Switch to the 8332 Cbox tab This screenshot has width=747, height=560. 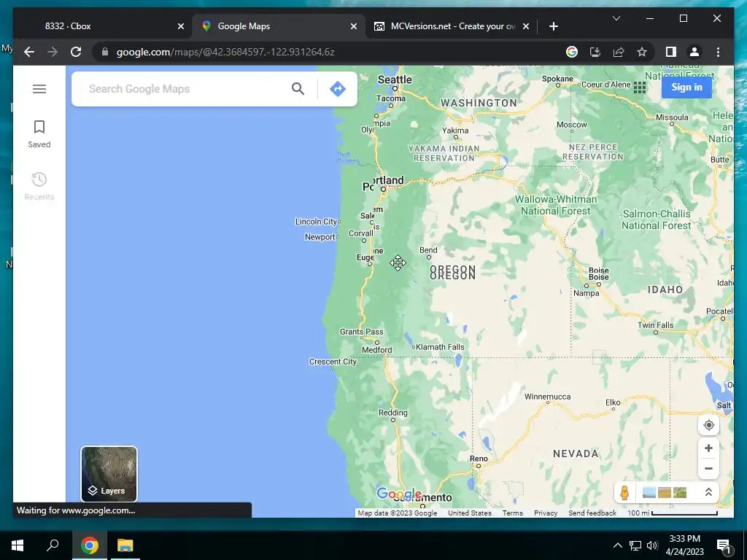point(102,26)
